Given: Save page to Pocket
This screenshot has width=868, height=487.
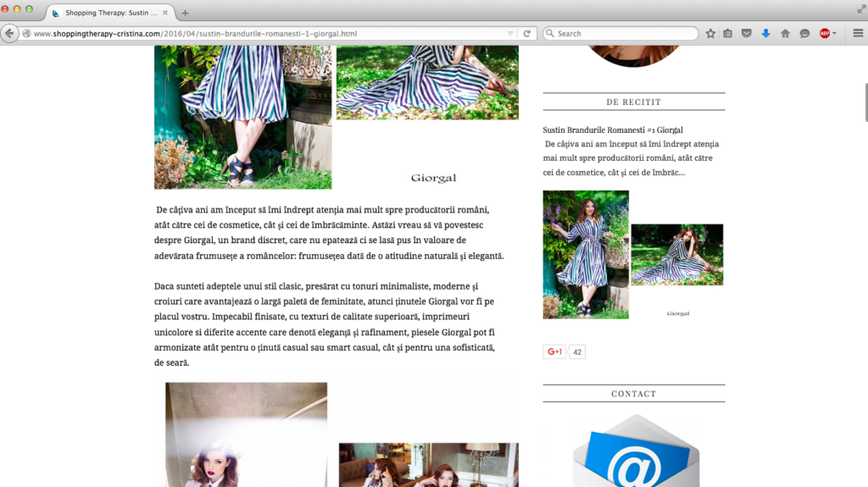Looking at the screenshot, I should tap(747, 34).
